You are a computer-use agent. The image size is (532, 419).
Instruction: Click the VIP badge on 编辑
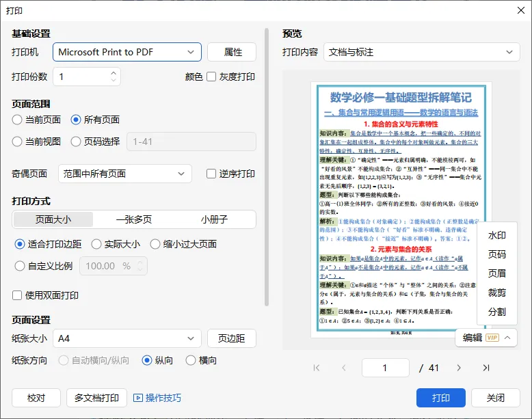492,338
